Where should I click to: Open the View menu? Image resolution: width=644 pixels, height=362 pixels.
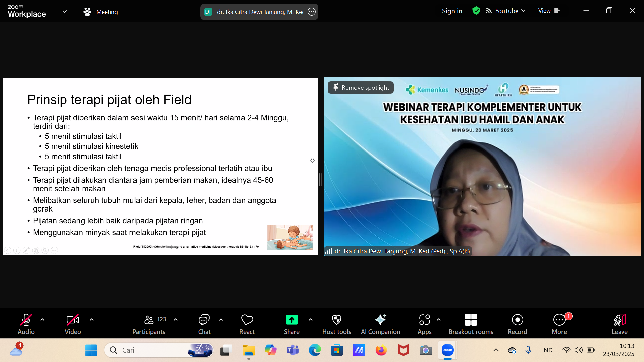coord(549,11)
